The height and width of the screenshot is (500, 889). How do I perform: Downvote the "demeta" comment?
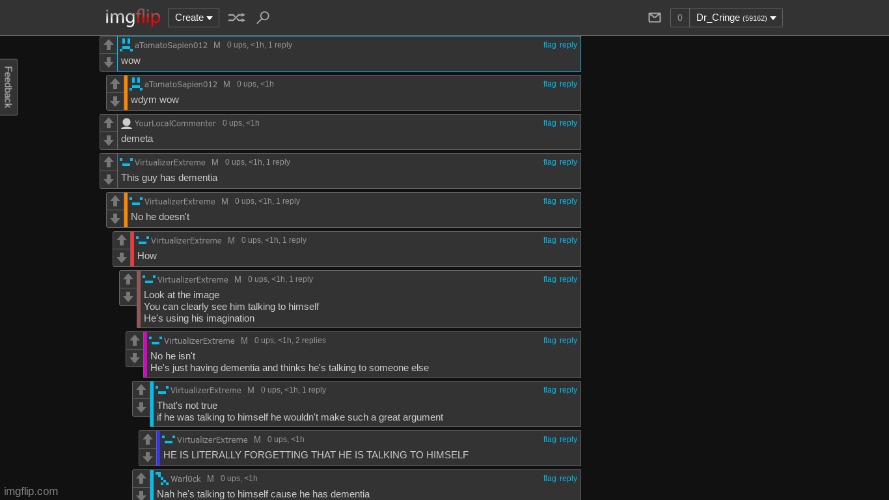coord(108,140)
